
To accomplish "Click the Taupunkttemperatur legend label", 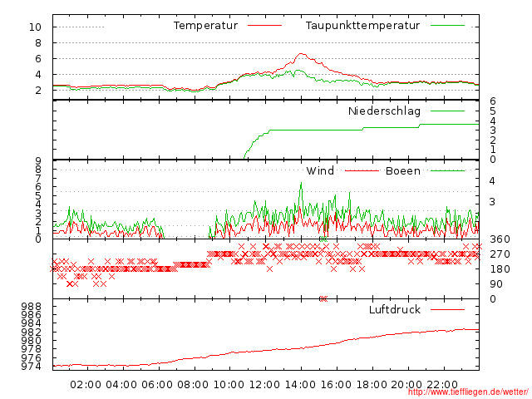I will pyautogui.click(x=362, y=26).
